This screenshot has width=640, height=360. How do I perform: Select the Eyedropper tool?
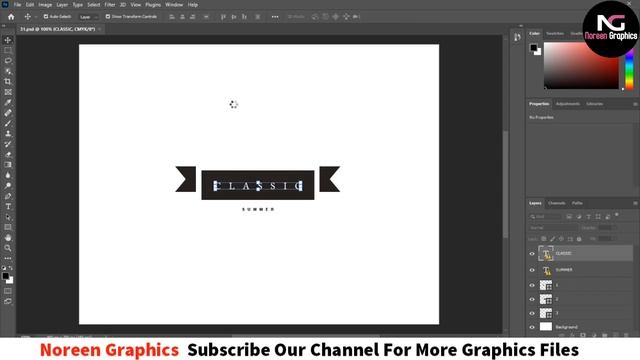8,102
